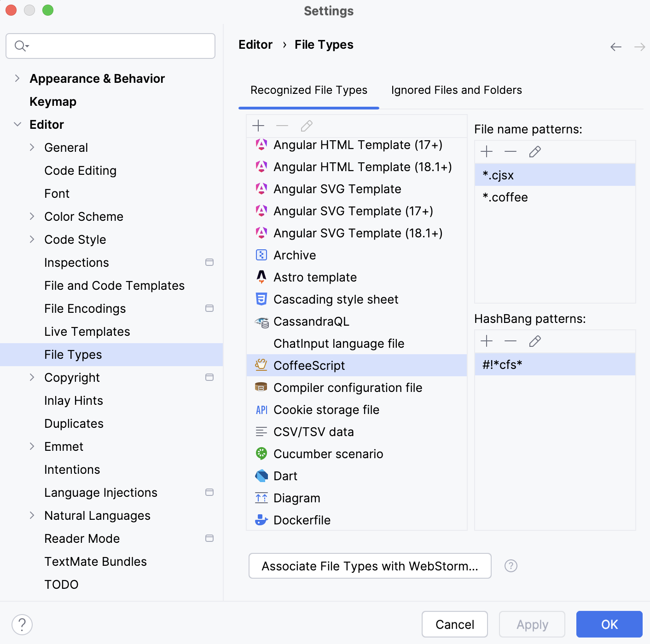Add a new file name pattern
This screenshot has width=650, height=644.
point(487,151)
